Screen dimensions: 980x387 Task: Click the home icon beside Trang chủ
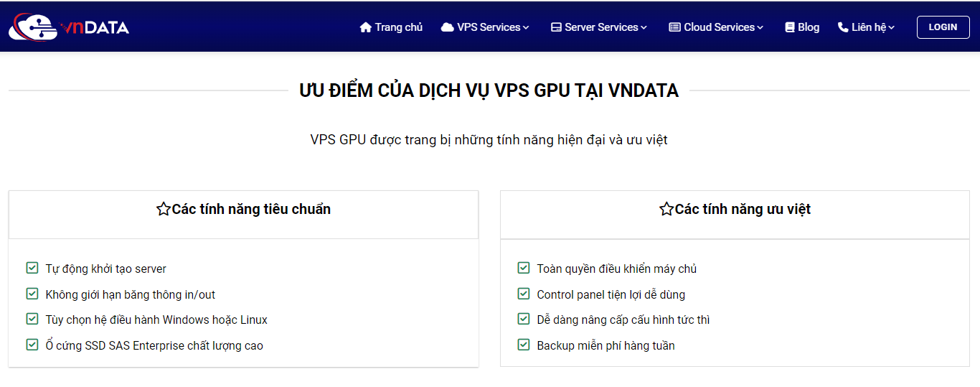pyautogui.click(x=365, y=27)
